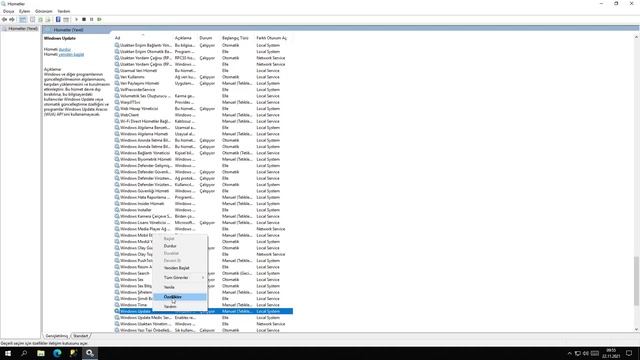Select the Windows Installer service row
Screen dimensions: 640x360
pyautogui.click(x=203, y=210)
